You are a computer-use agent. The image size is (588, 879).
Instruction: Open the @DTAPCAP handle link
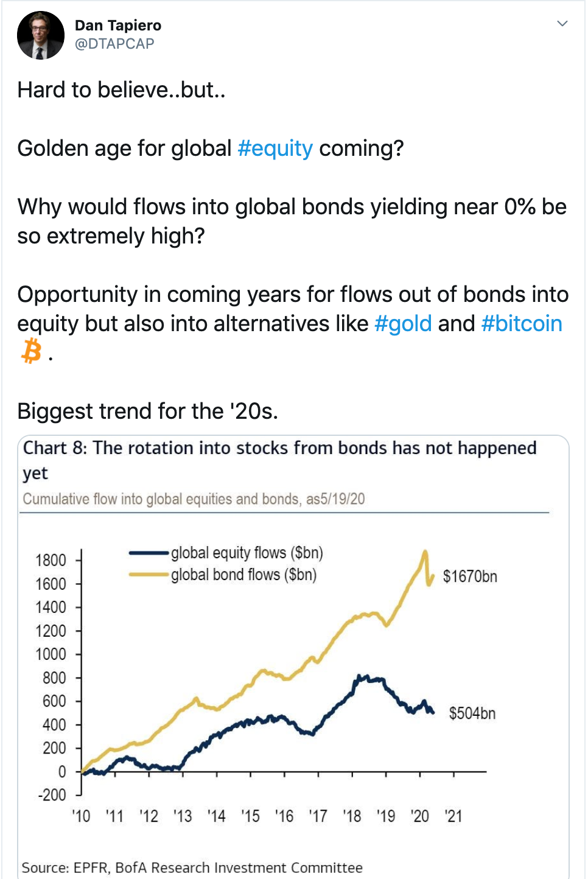(114, 44)
